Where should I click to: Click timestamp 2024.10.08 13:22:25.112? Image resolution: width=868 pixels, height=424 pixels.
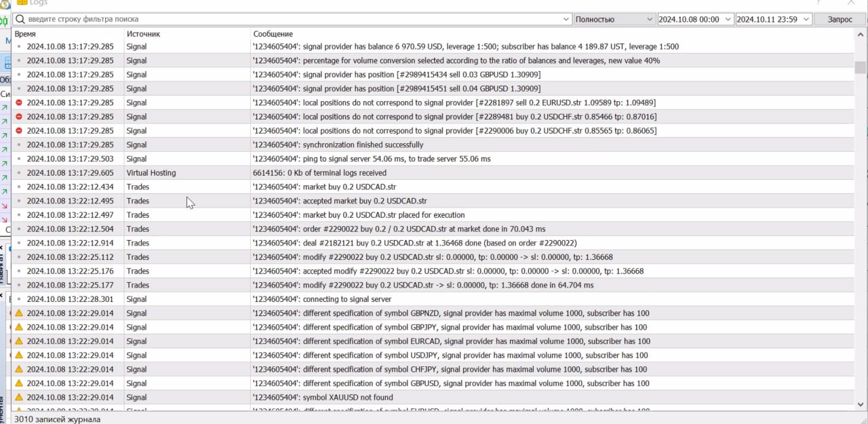(x=71, y=257)
